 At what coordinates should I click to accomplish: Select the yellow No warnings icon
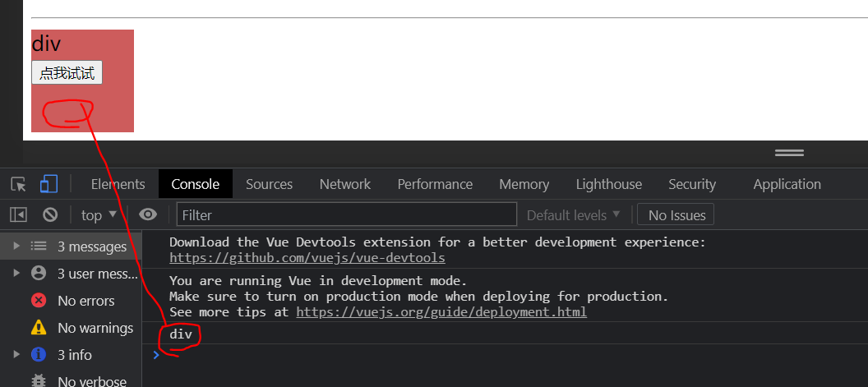38,328
